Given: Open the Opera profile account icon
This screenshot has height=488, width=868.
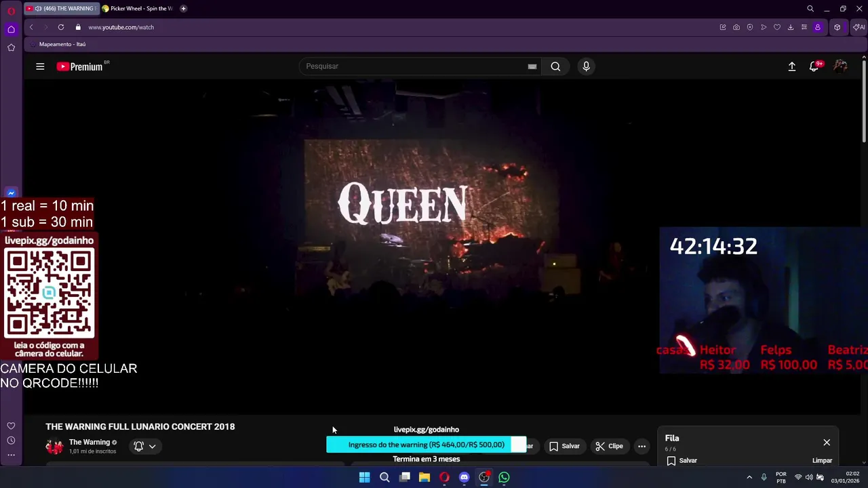Looking at the screenshot, I should click(818, 27).
